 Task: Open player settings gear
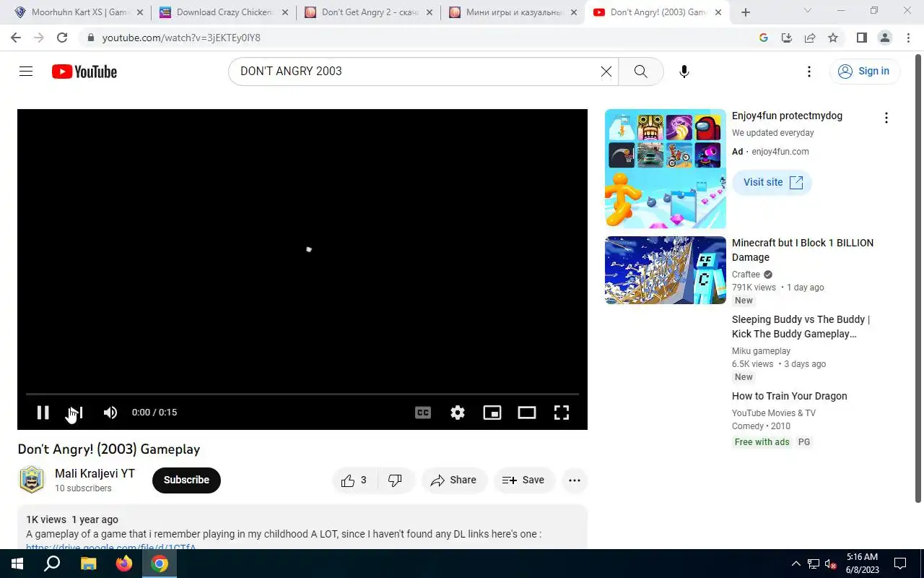(x=458, y=413)
